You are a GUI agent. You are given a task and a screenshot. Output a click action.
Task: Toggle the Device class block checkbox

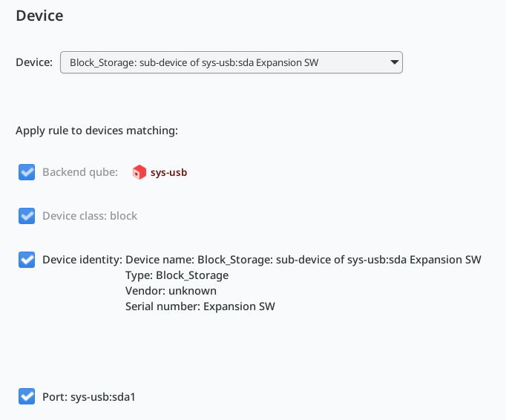pyautogui.click(x=27, y=216)
